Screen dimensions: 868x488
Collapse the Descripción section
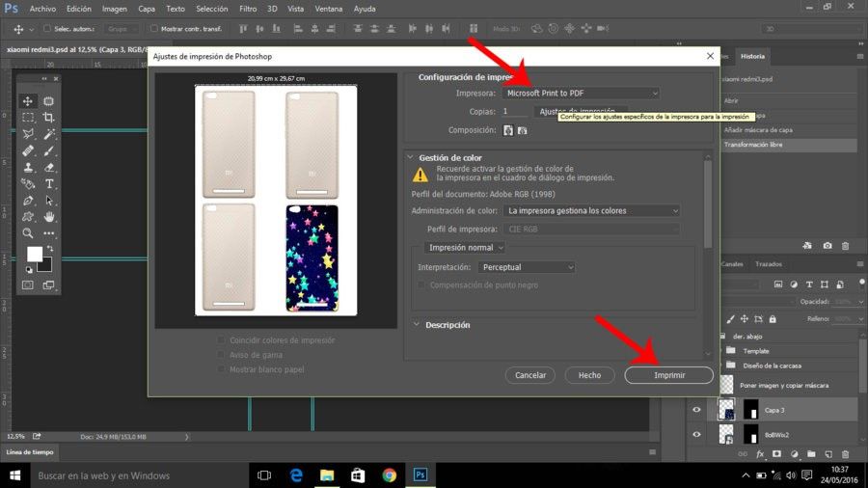tap(417, 325)
